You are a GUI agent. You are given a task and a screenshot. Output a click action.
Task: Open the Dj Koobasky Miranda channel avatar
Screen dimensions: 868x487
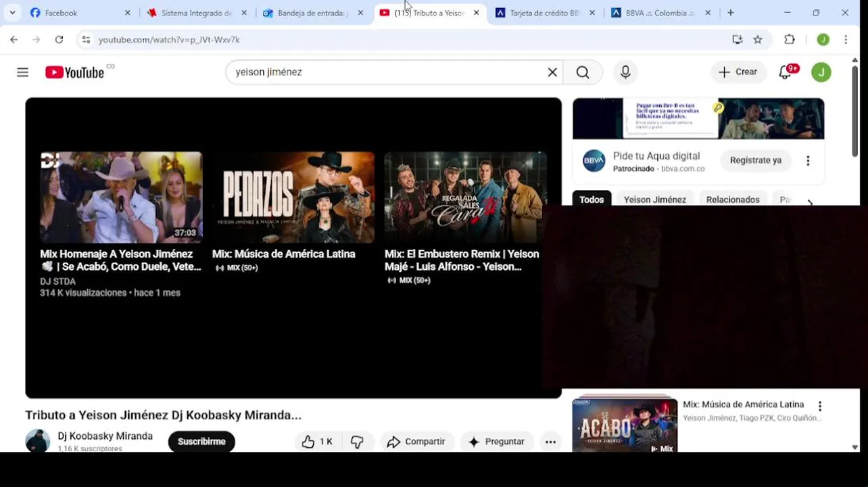pos(38,441)
